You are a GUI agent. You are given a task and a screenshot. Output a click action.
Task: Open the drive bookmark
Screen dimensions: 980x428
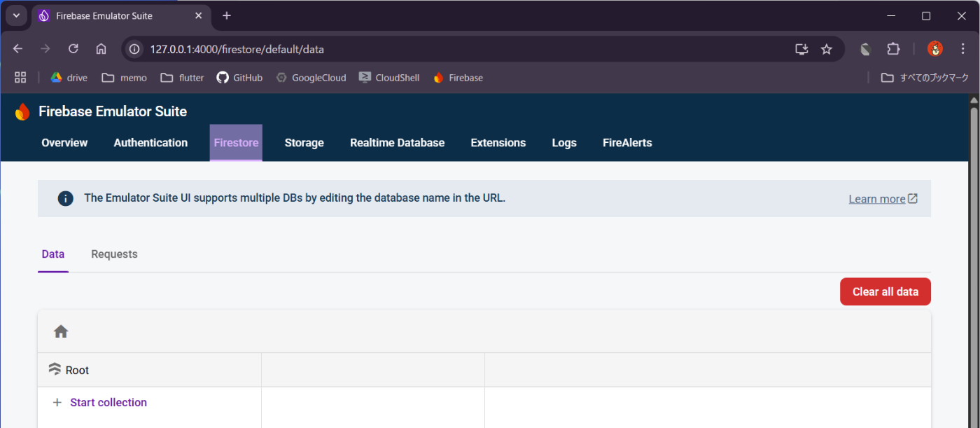[69, 78]
